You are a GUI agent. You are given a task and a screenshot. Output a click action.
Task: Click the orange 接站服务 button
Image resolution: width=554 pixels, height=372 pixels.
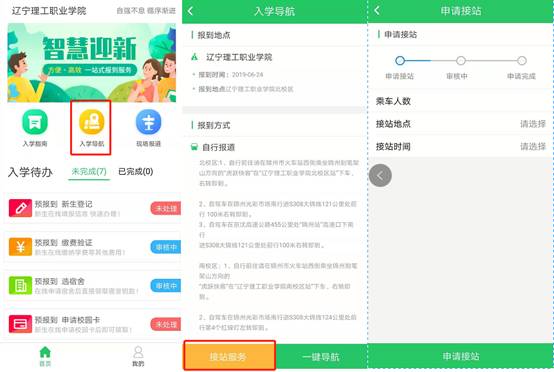point(229,356)
